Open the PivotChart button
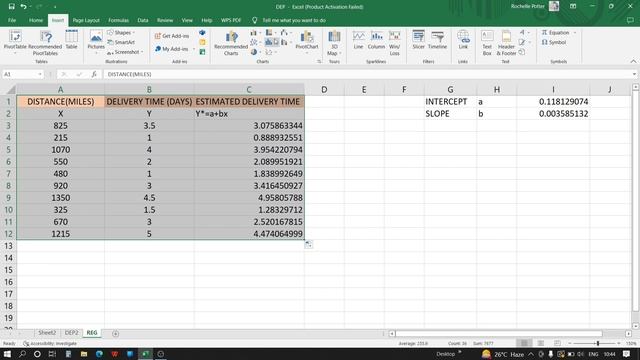This screenshot has height=360, width=640. point(307,41)
